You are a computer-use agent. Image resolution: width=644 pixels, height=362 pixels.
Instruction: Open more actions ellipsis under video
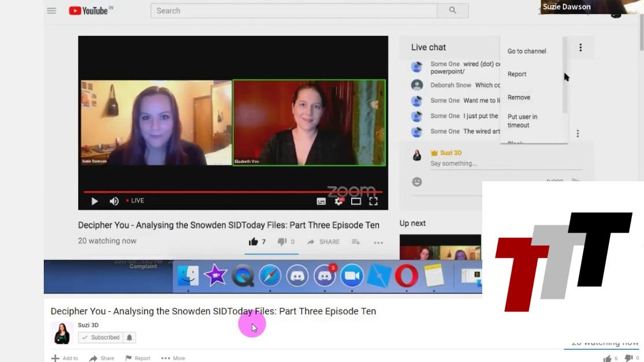click(x=378, y=242)
